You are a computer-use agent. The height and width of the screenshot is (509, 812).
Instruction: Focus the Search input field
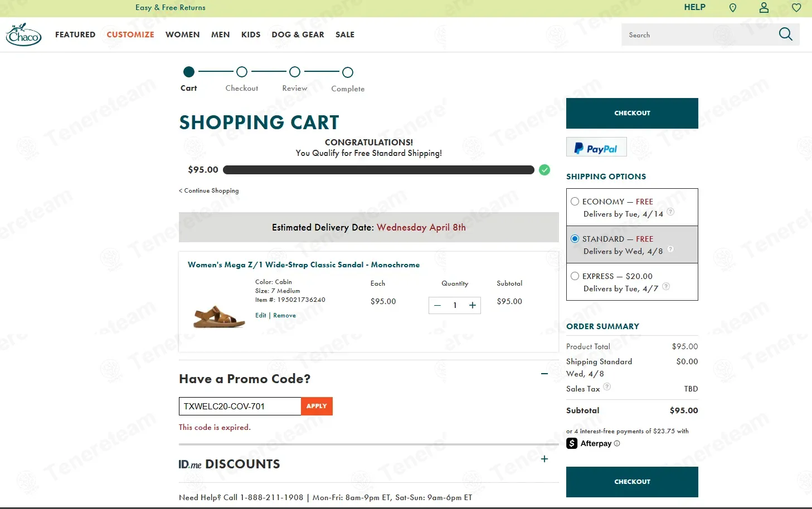[699, 35]
